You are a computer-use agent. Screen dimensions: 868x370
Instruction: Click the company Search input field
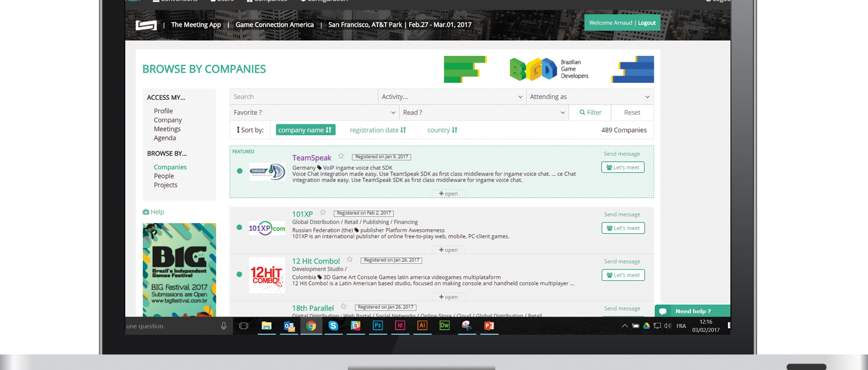304,96
